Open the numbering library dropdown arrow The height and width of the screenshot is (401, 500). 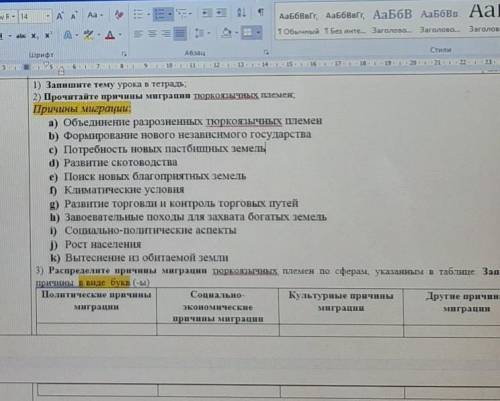[x=170, y=14]
